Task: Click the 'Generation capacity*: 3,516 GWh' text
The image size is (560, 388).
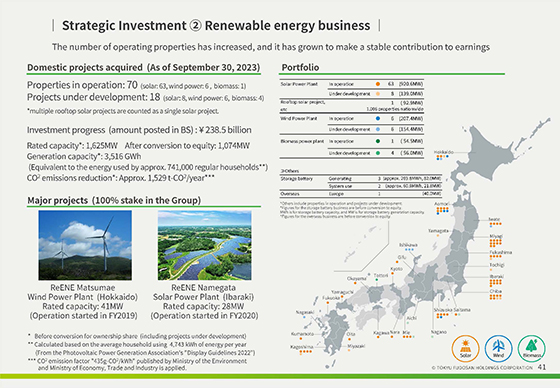Action: tap(84, 156)
